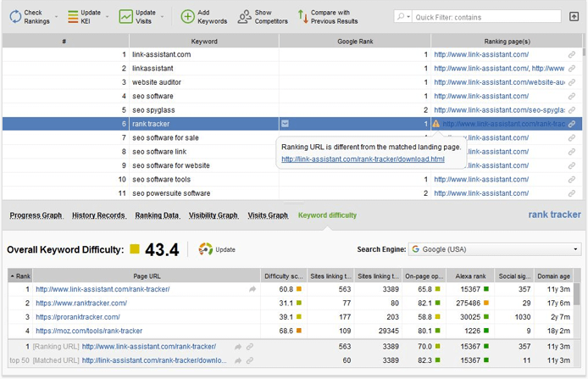
Task: Open the quick filter search options dropdown
Action: tap(403, 17)
